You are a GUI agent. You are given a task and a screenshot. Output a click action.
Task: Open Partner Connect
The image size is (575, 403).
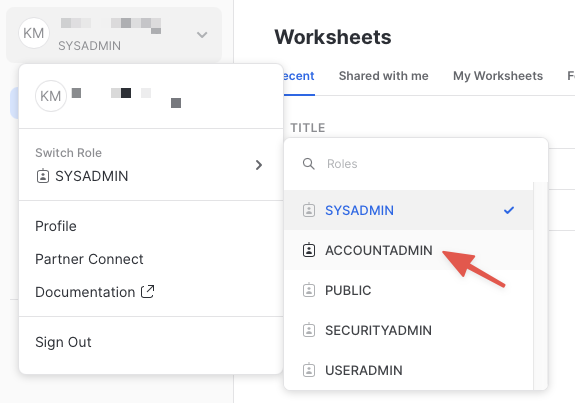[89, 259]
